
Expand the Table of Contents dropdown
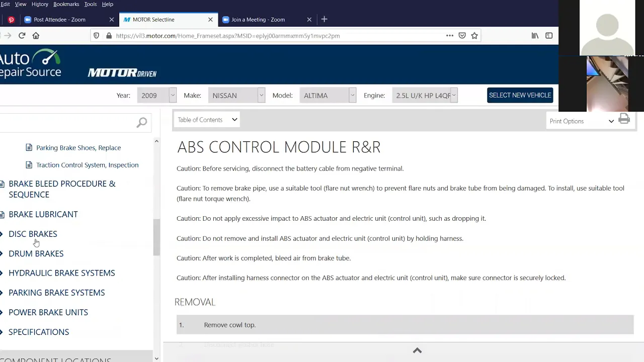click(207, 120)
